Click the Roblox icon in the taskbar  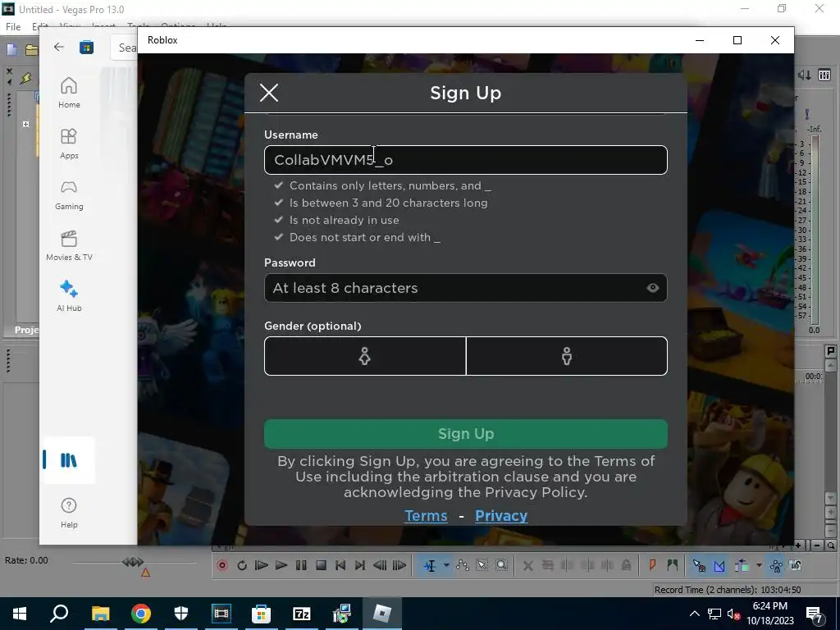point(382,614)
